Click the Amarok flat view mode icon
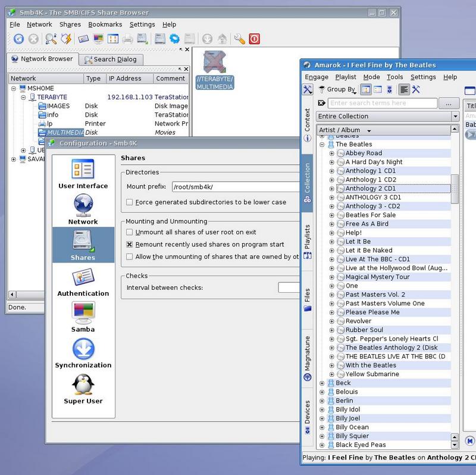Image resolution: width=476 pixels, height=475 pixels. [378, 90]
